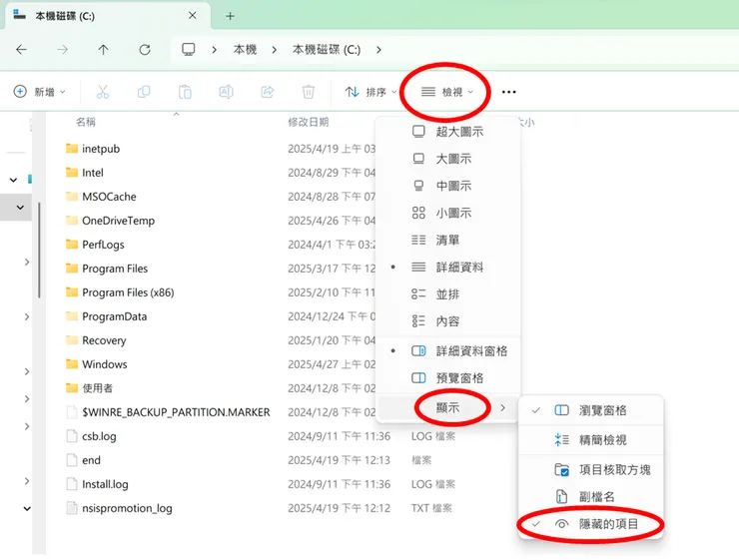The width and height of the screenshot is (739, 560).
Task: Open the 排序 Sort dropdown
Action: tap(370, 92)
